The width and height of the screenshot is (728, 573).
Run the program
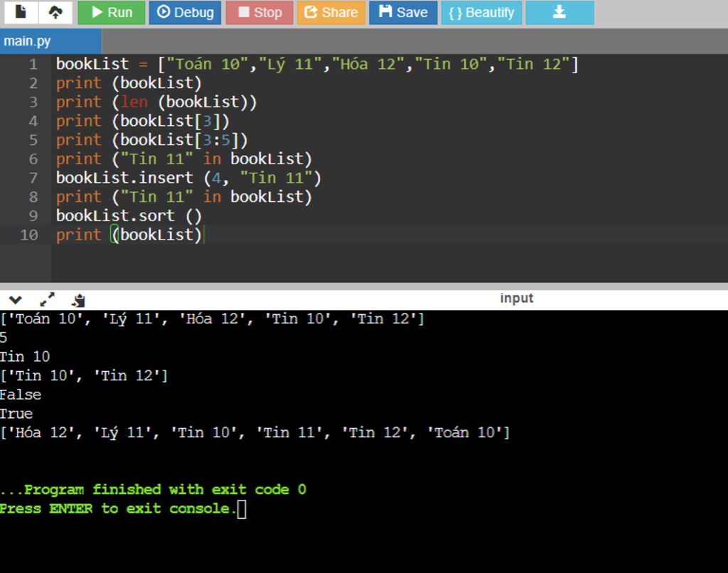112,13
